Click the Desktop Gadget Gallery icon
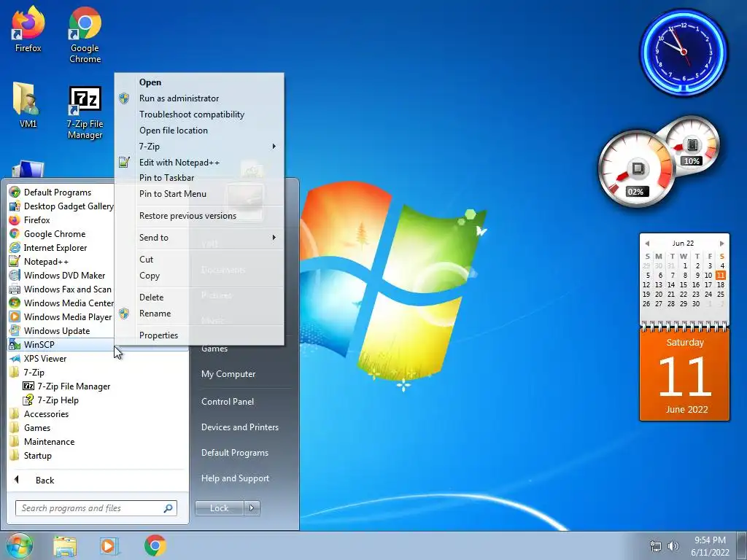747x560 pixels. (15, 206)
